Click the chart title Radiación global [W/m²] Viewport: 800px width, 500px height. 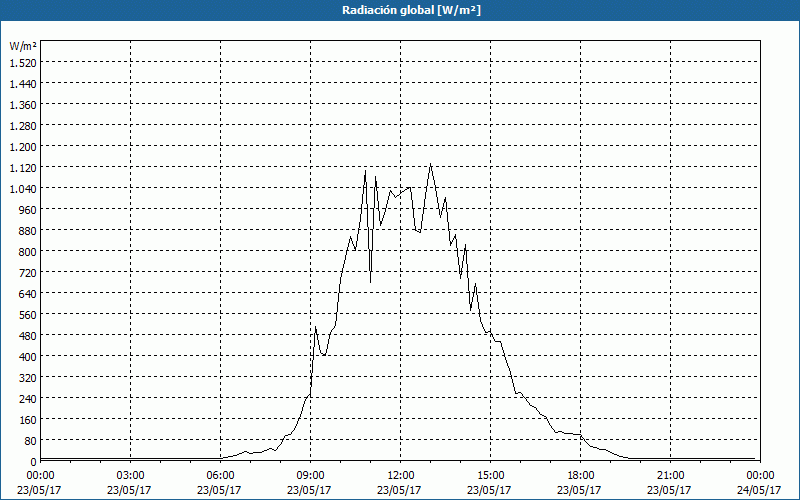pyautogui.click(x=411, y=10)
